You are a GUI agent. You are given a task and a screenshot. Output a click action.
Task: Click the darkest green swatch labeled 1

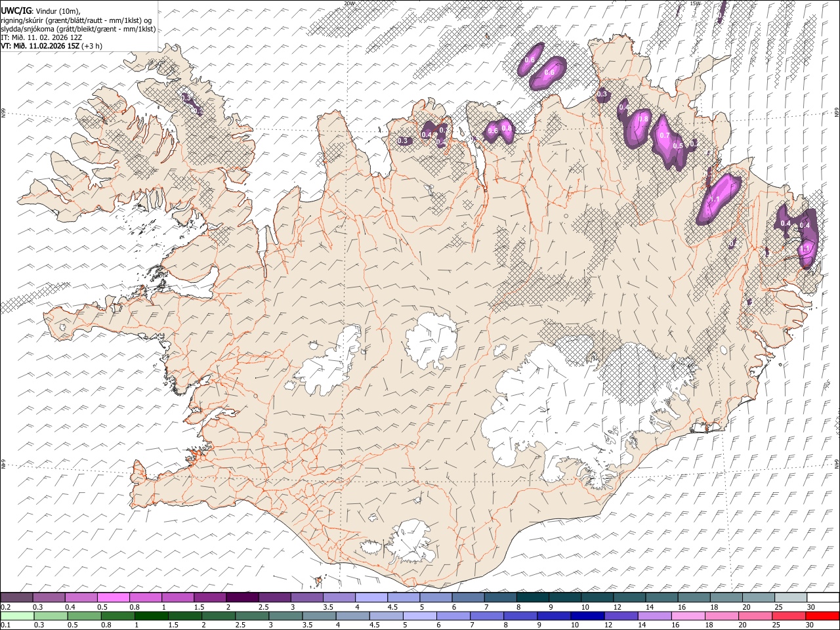pos(152,616)
